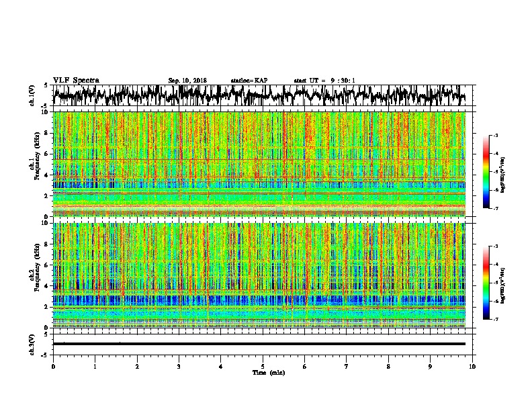Click the "6" kHz tick on ch.2 frequency axis
The image size is (532, 411).
[47, 265]
